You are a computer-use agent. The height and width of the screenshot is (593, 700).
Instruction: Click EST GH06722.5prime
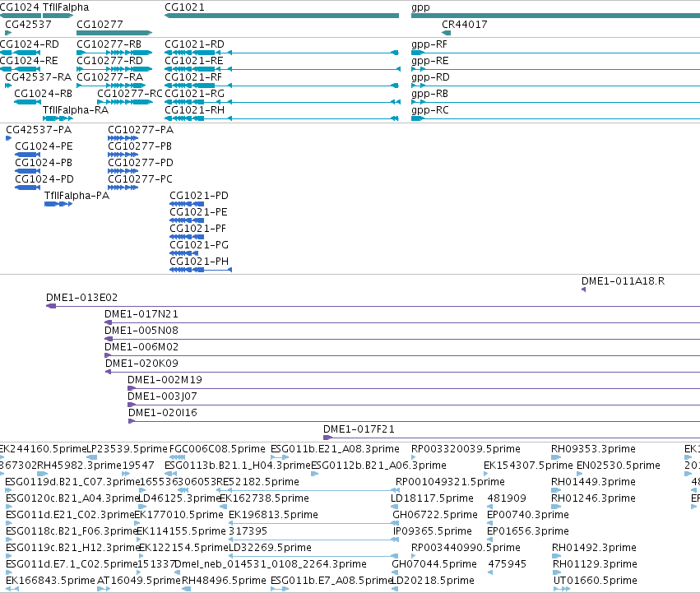coord(435,515)
